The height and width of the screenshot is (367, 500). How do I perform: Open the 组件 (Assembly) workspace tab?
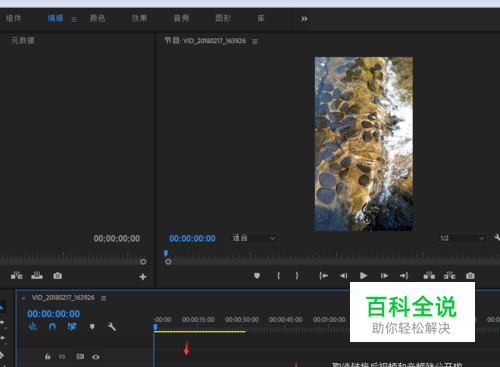click(13, 18)
